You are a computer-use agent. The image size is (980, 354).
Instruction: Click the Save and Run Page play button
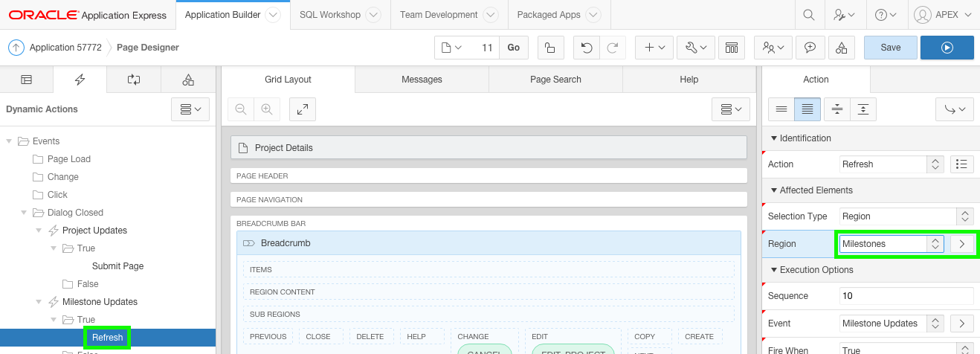(x=947, y=48)
